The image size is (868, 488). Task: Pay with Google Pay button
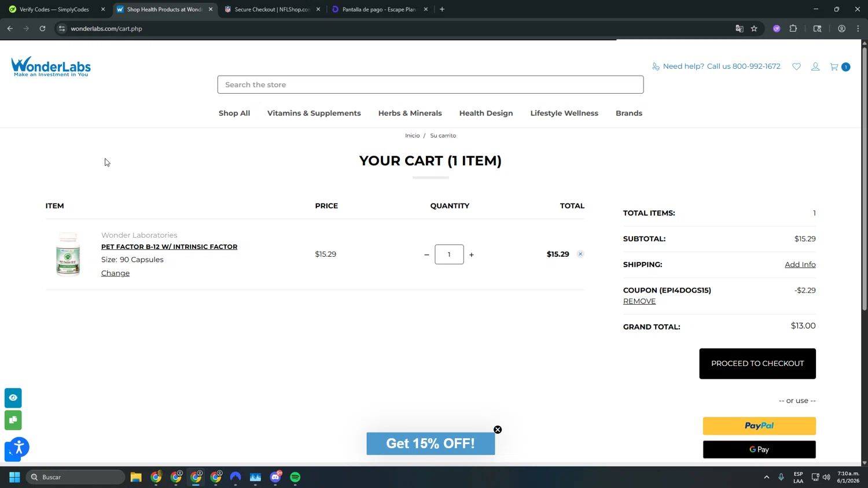tap(759, 449)
